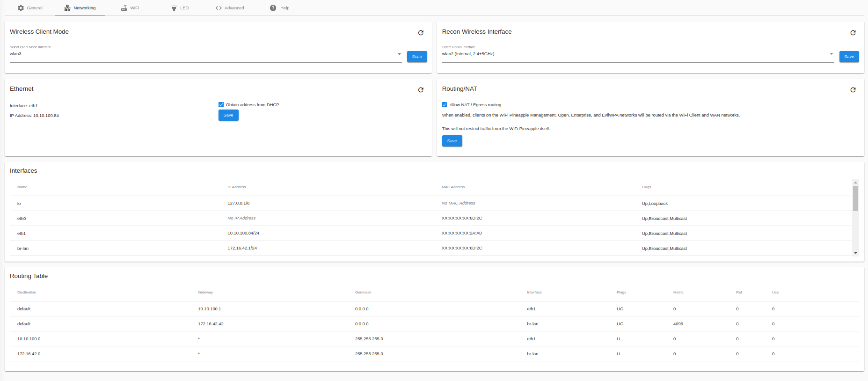This screenshot has height=381, width=868.
Task: Click metric value 4096
Action: [x=678, y=324]
